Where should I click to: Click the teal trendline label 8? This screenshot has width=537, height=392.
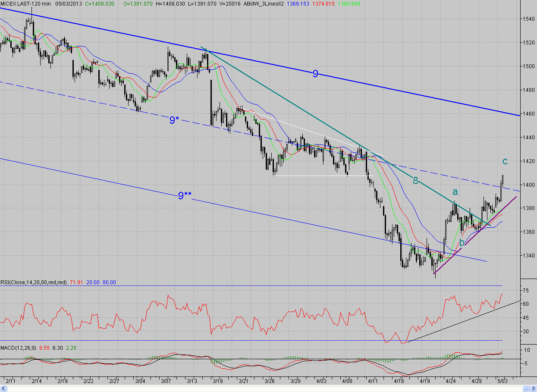click(x=415, y=181)
